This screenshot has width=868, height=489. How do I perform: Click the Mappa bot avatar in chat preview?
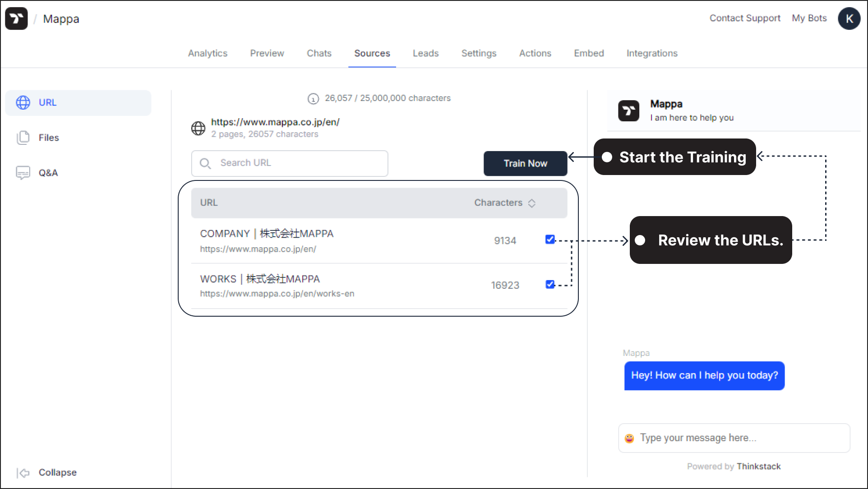point(628,111)
